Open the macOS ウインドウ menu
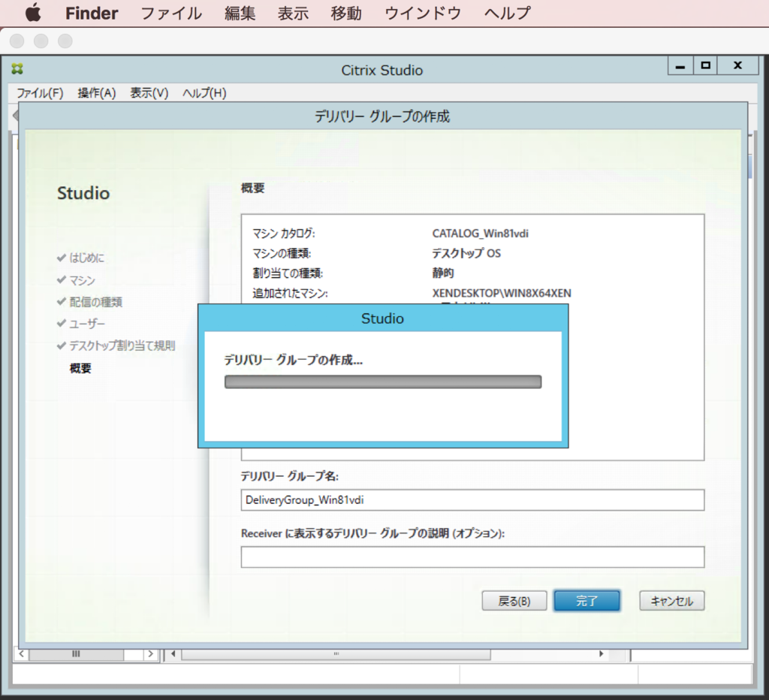 (x=423, y=14)
